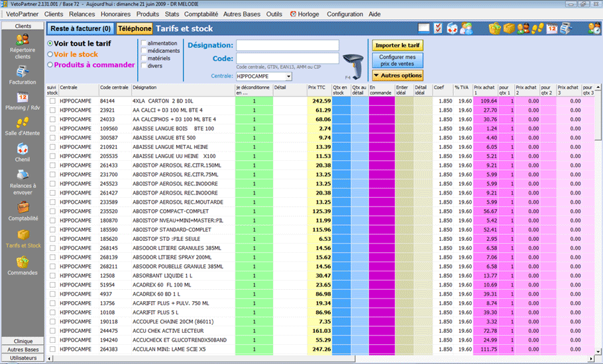Screen dimensions: 603x364
Task: Click the vertical scrollbar down arrow
Action: click(x=598, y=351)
